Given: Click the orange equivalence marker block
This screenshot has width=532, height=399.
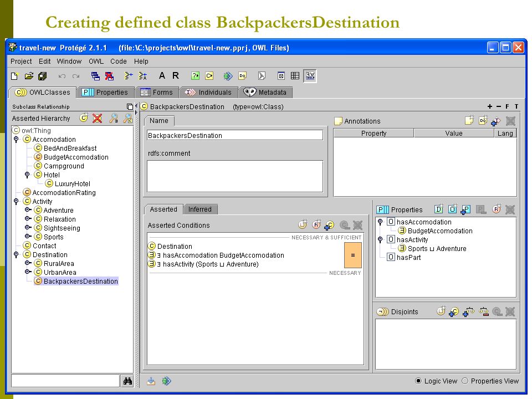Looking at the screenshot, I should tap(353, 255).
